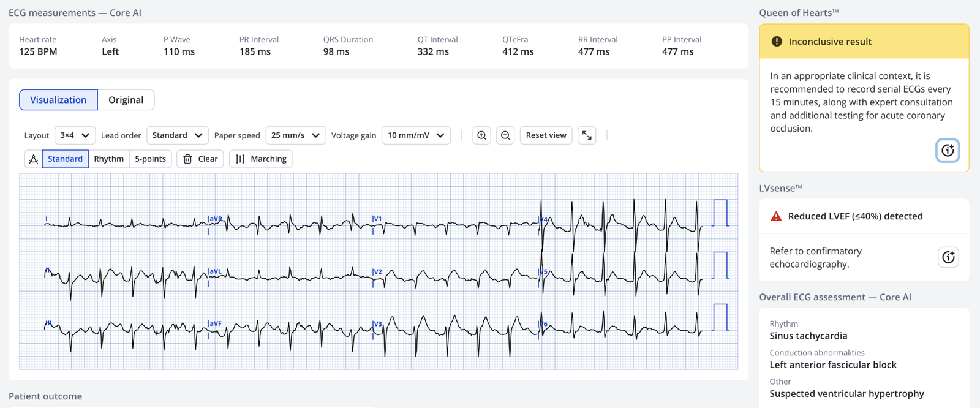Select Rhythm caliper mode
980x408 pixels.
tap(108, 159)
